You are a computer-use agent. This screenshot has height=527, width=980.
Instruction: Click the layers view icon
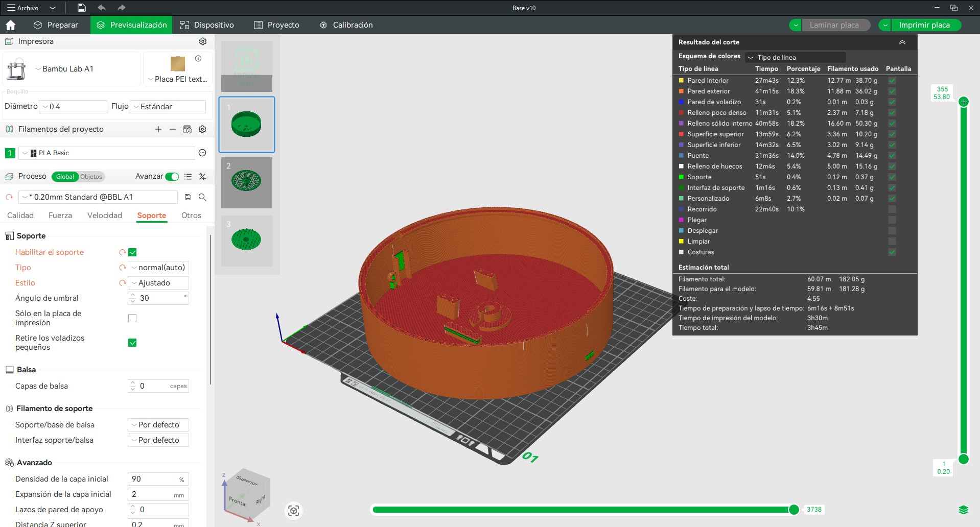click(964, 510)
